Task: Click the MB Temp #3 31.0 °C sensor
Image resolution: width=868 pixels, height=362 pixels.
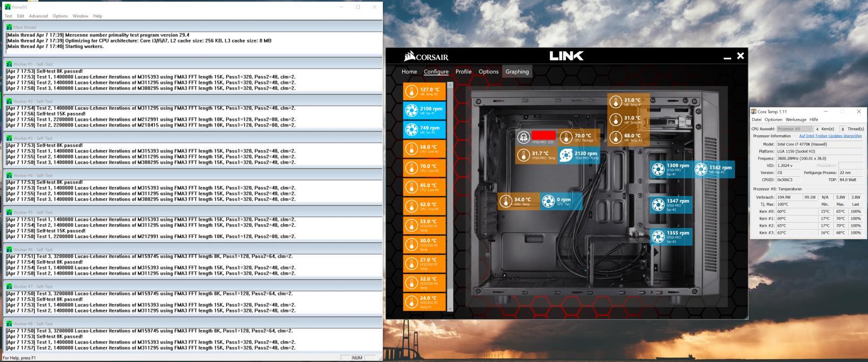Action: click(x=629, y=120)
